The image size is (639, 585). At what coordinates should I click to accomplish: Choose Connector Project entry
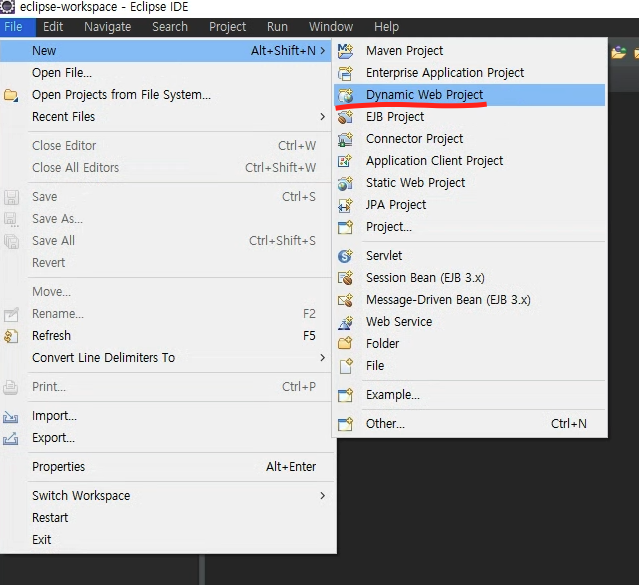[469, 139]
